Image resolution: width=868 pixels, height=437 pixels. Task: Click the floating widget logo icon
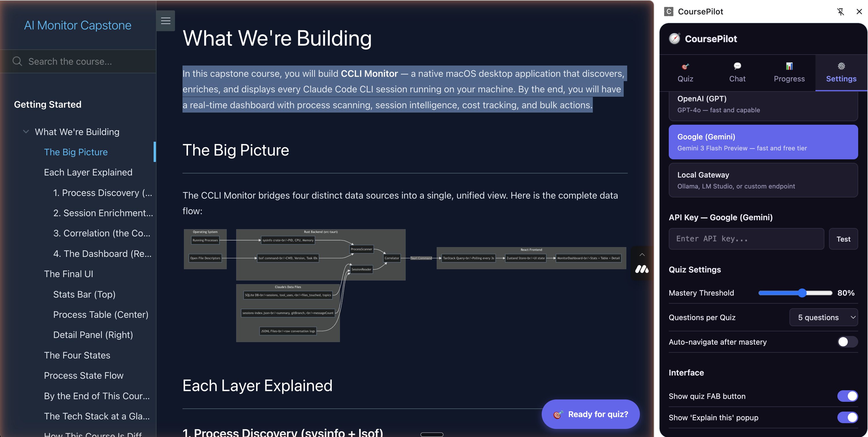click(642, 269)
